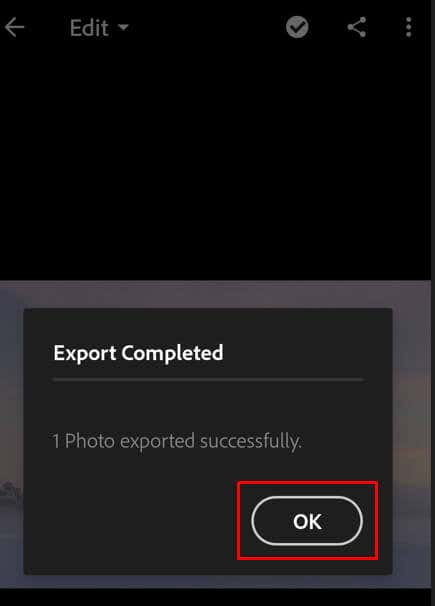
Task: Click the vertical strip along the right screen edge
Action: click(433, 303)
